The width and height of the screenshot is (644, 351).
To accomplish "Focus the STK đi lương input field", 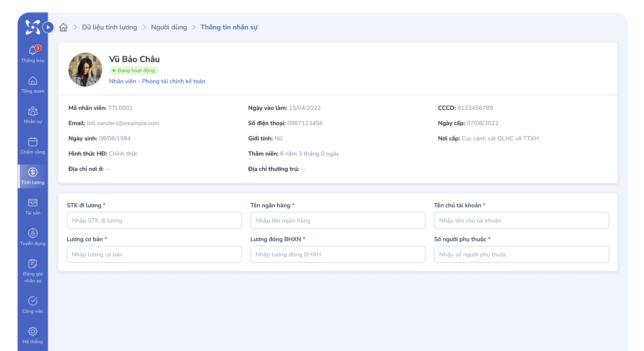I will [x=154, y=220].
